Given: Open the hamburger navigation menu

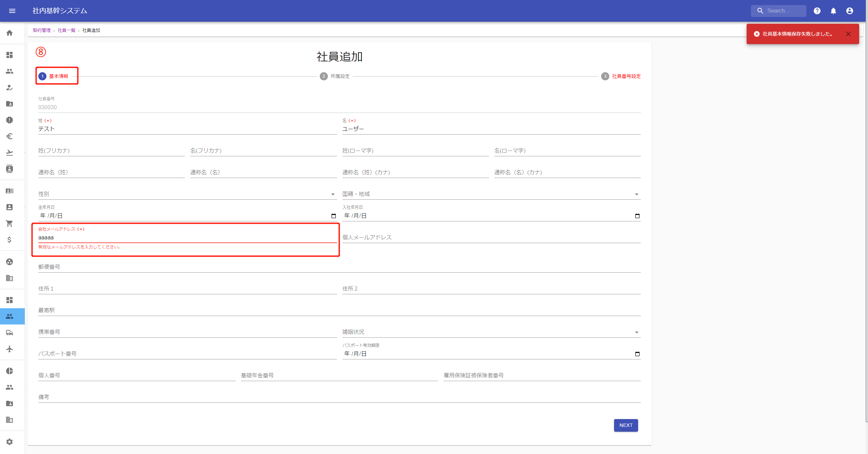Looking at the screenshot, I should [12, 11].
